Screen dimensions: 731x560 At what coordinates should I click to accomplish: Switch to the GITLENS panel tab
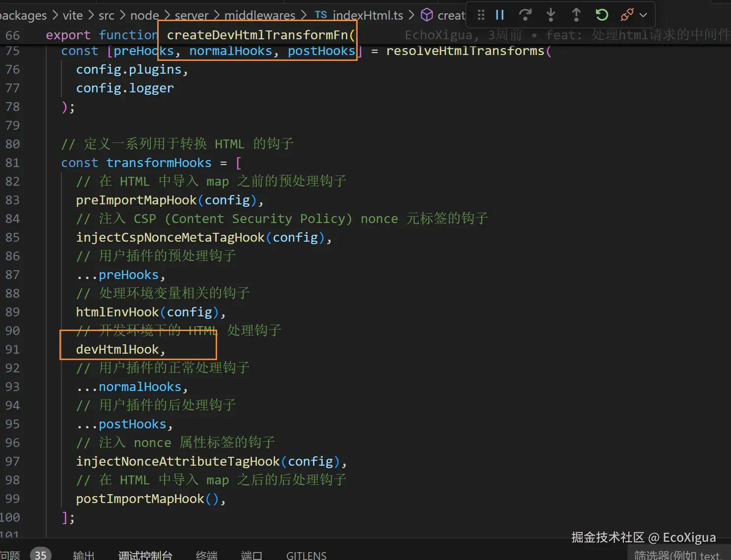[x=307, y=555]
